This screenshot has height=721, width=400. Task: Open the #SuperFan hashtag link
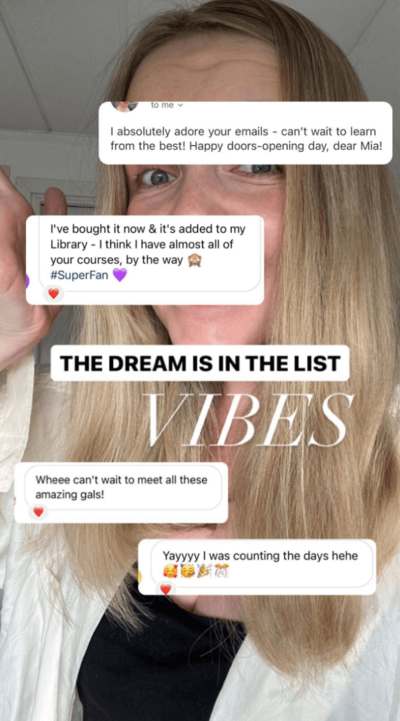(x=80, y=275)
